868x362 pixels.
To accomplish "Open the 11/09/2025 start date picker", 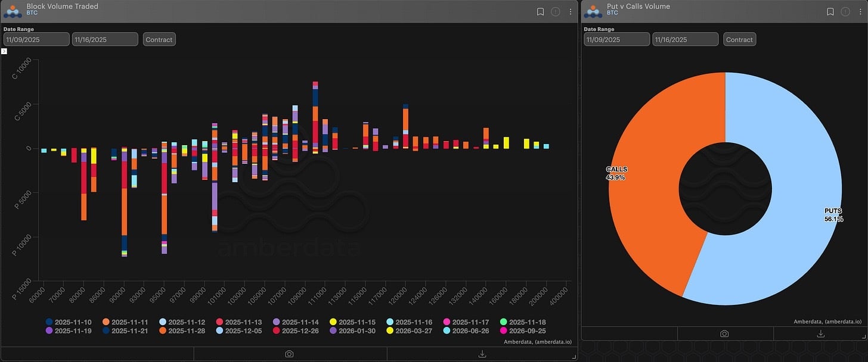I will [36, 39].
